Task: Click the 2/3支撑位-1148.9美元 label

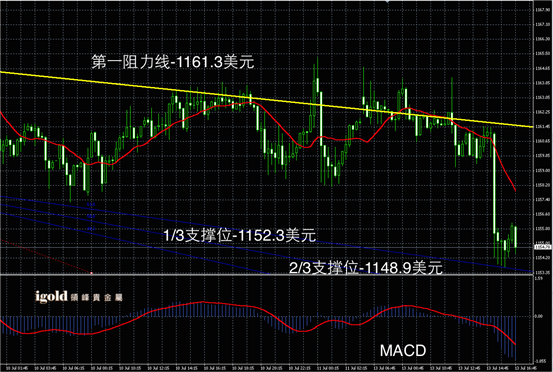Action: click(x=366, y=268)
